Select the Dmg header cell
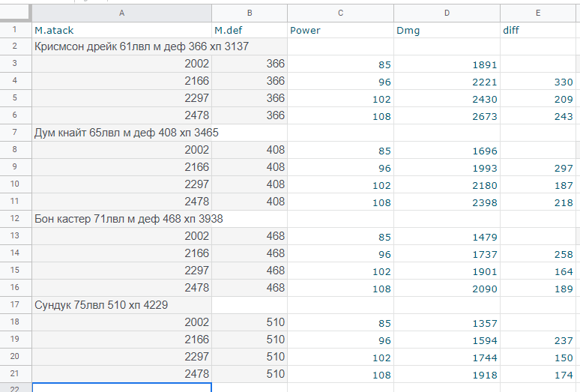Viewport: 580px width, 392px height. pyautogui.click(x=447, y=30)
